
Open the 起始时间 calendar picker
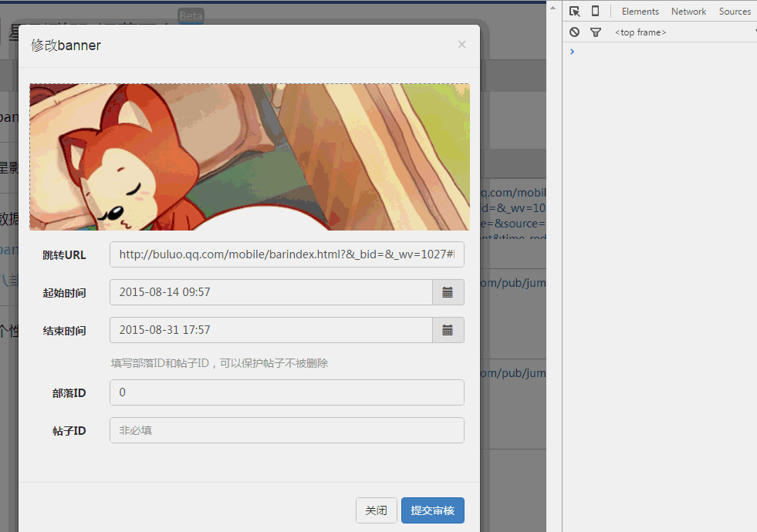448,292
